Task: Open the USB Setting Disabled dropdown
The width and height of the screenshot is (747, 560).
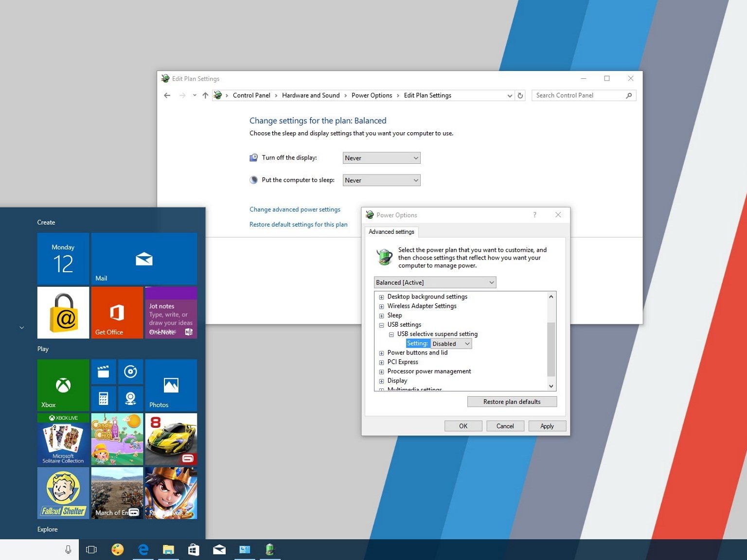Action: point(451,344)
